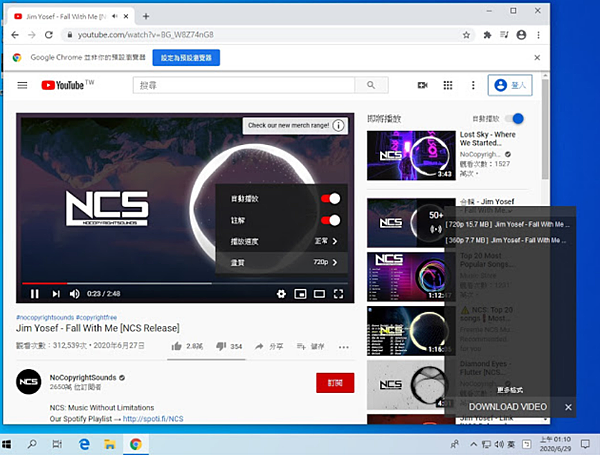
Task: Open Chrome three-dot menu
Action: click(538, 35)
